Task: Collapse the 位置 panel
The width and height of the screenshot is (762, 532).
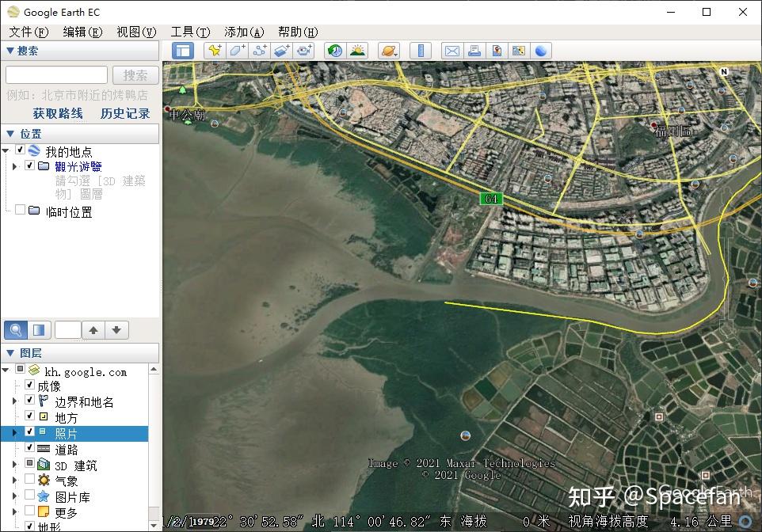Action: 10,134
